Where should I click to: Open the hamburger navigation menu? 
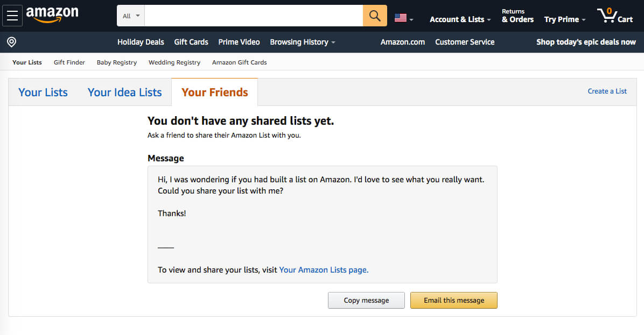(12, 15)
